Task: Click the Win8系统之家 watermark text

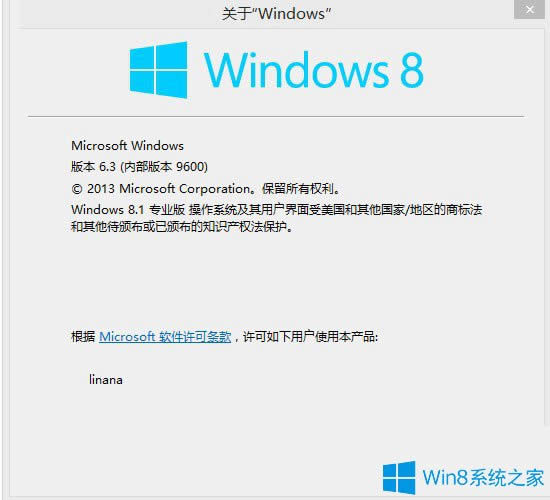Action: pos(483,478)
